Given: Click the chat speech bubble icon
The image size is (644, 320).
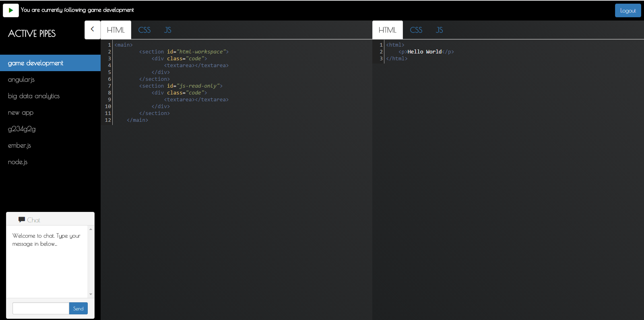Looking at the screenshot, I should pos(22,219).
